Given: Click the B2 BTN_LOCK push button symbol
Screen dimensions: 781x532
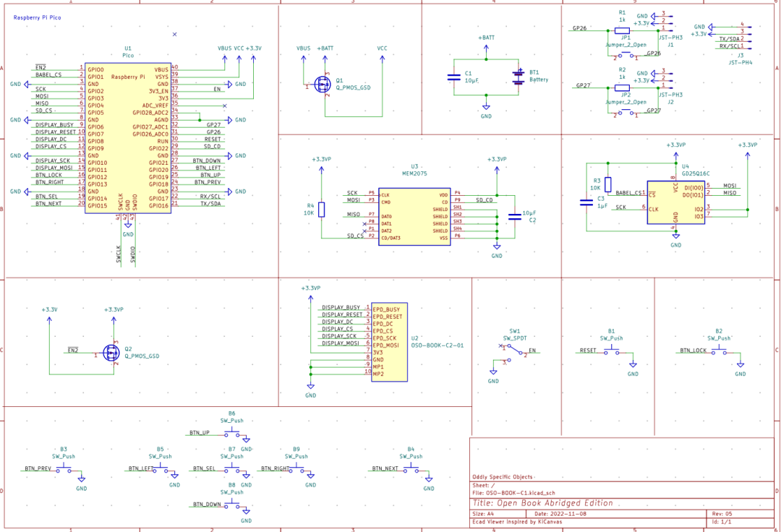Looking at the screenshot, I should point(719,351).
